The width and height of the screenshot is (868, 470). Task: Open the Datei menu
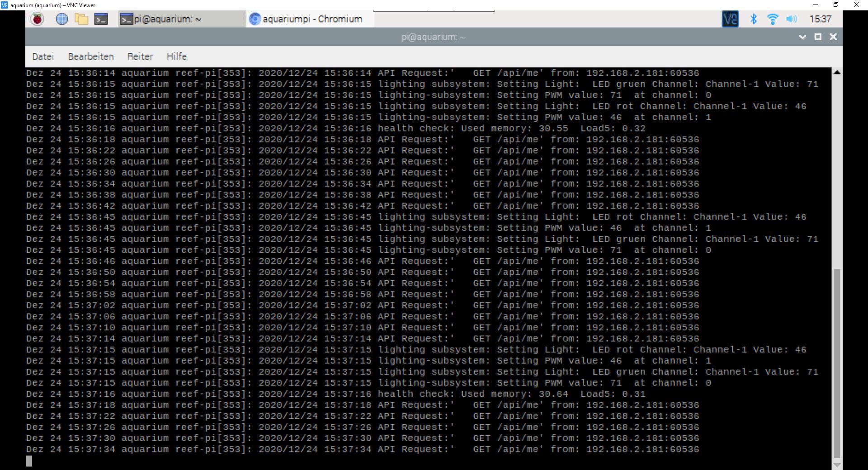click(43, 56)
